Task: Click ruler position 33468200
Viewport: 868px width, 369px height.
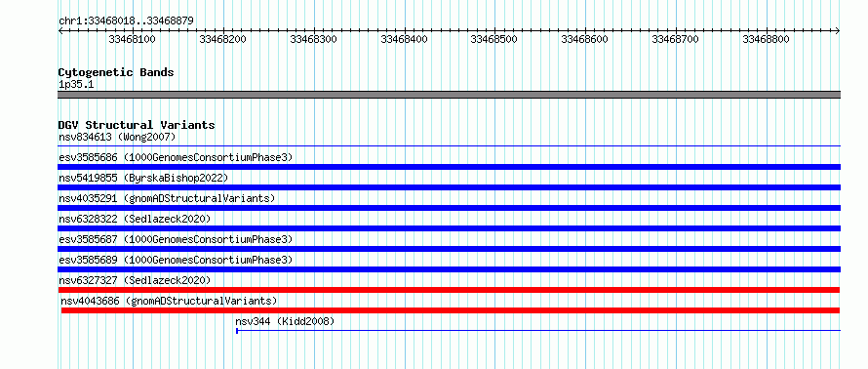Action: (x=222, y=39)
